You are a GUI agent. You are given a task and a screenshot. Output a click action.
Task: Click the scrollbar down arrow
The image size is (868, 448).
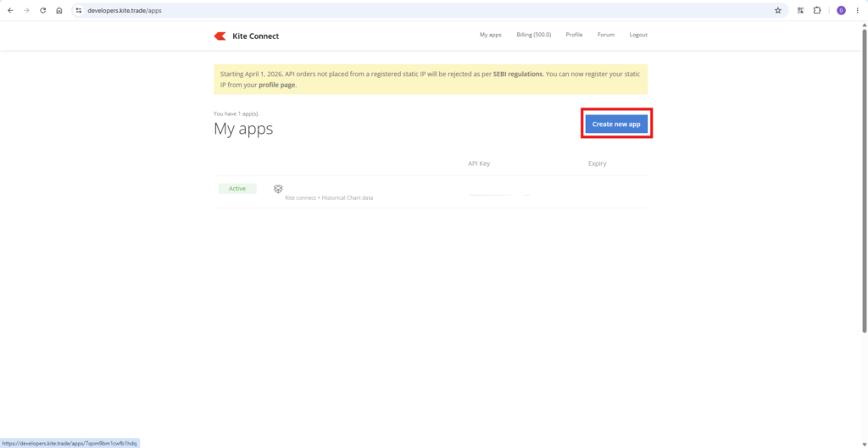(864, 444)
